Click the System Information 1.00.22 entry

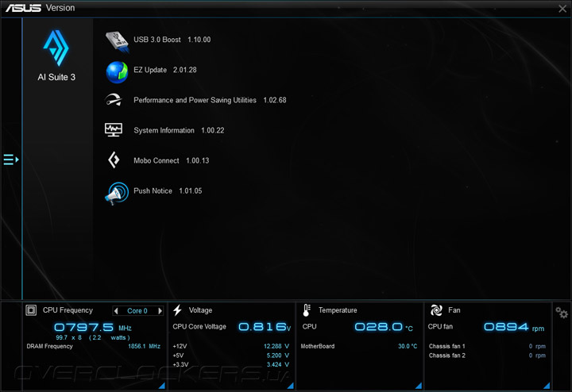pos(179,130)
